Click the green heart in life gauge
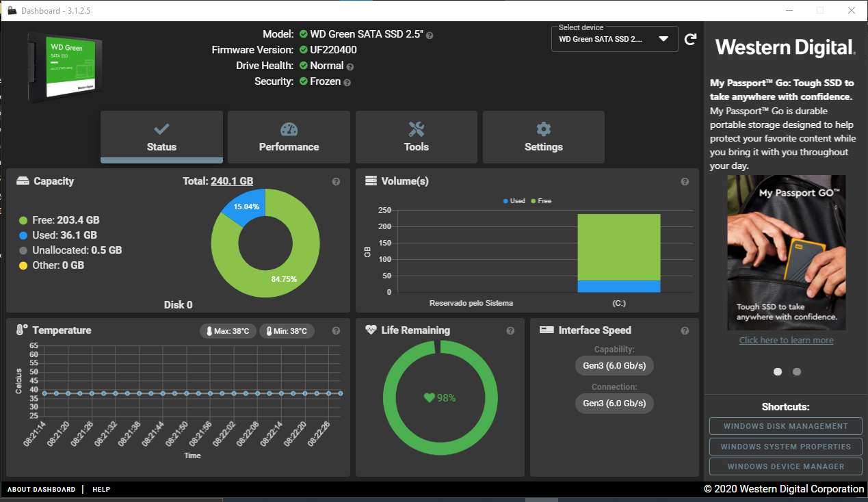 429,397
